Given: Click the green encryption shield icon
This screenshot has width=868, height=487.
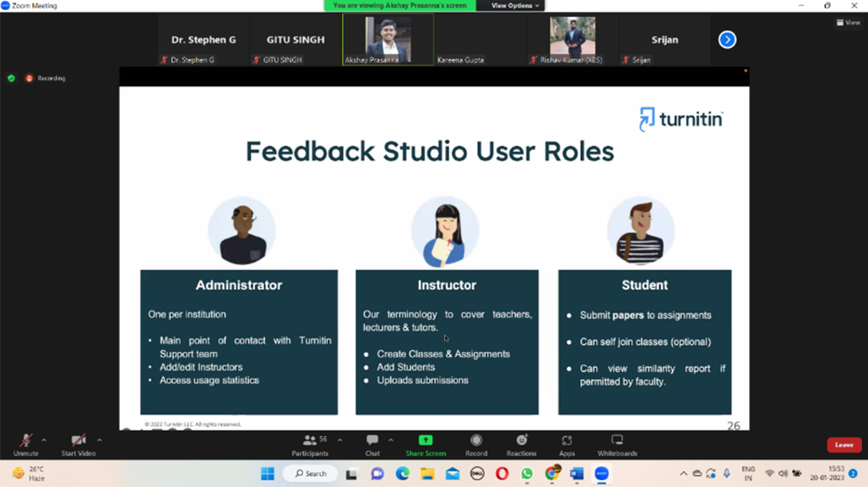Looking at the screenshot, I should [11, 78].
